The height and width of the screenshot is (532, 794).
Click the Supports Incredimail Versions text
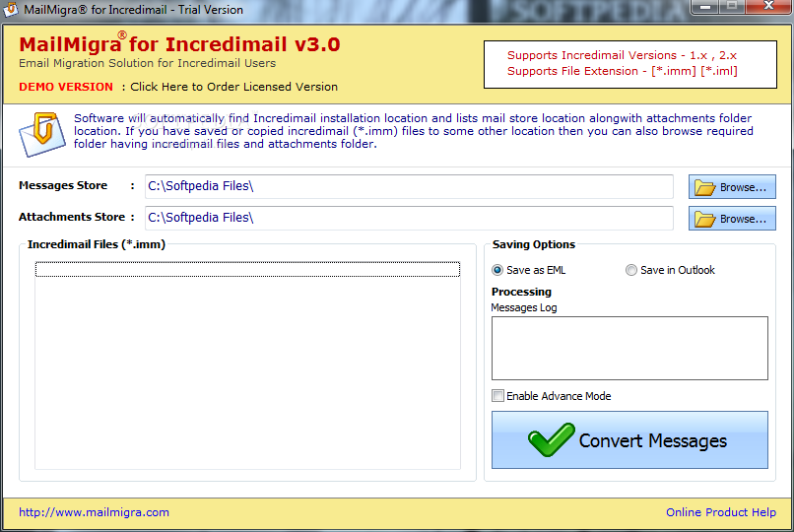pos(622,55)
